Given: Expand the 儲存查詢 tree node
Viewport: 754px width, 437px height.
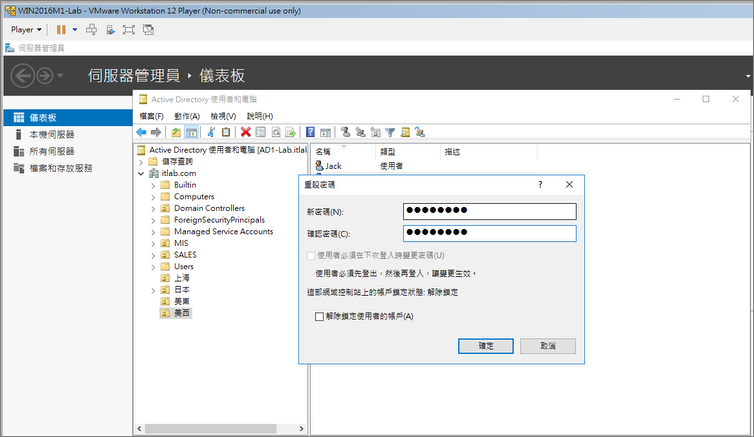Looking at the screenshot, I should coord(141,162).
